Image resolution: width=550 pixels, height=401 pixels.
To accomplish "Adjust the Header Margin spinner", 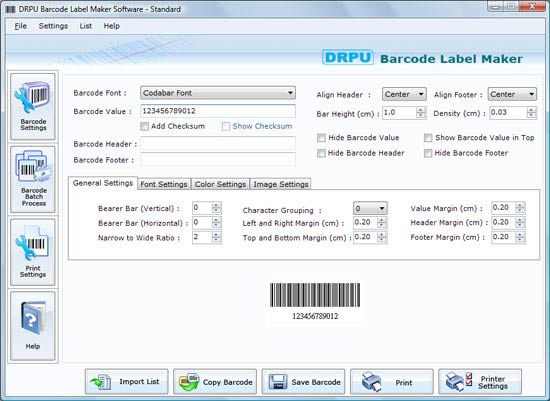I will [520, 222].
